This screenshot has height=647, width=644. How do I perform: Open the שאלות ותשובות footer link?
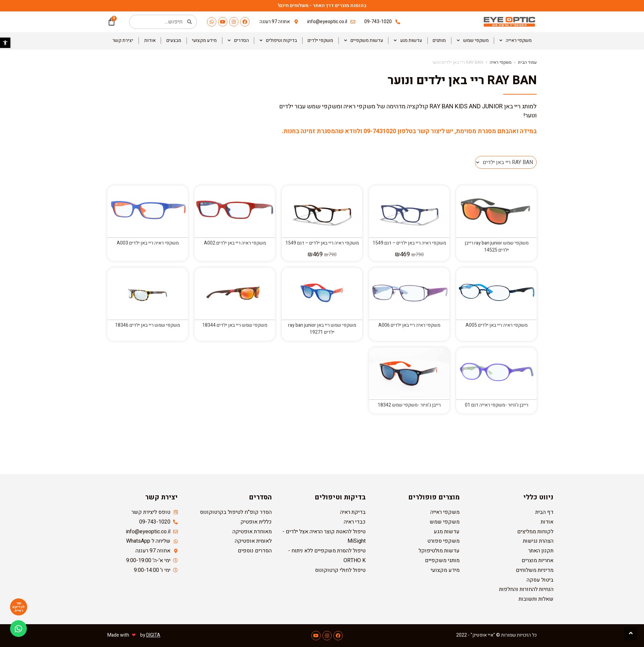536,599
